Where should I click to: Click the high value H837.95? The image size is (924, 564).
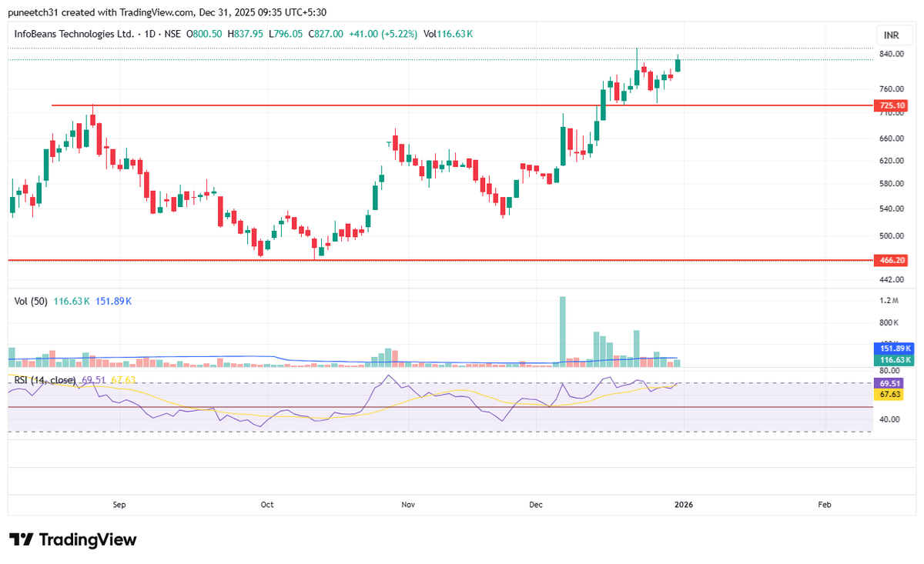[x=245, y=35]
